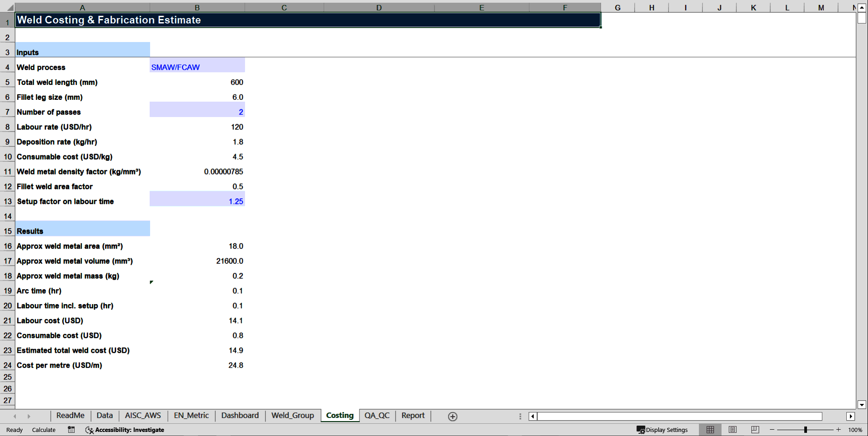Add a new worksheet with the plus icon
Screen dimensions: 868x436
452,416
